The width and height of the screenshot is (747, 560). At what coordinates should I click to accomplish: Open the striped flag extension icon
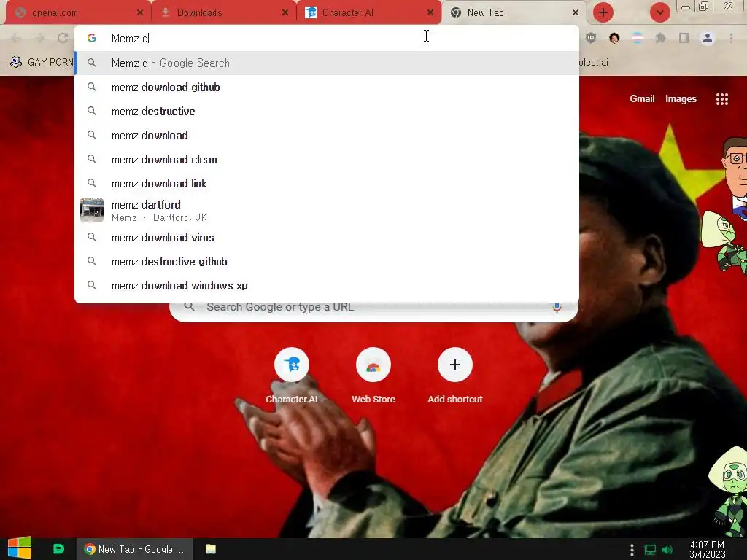638,38
